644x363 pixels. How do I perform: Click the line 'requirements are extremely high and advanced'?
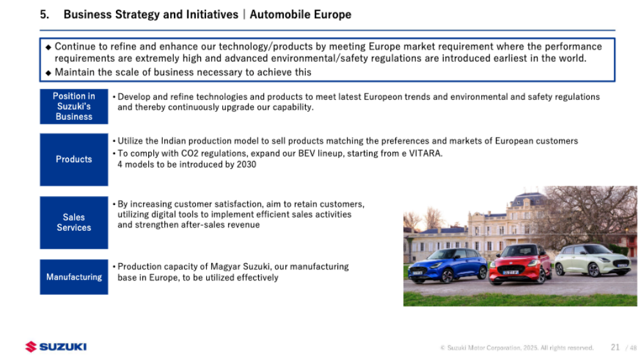coord(320,59)
